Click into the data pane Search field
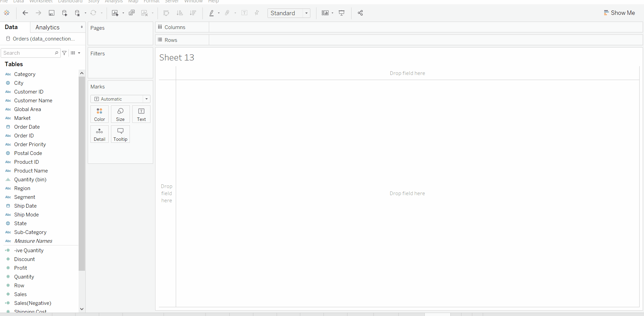644x316 pixels. (30, 53)
